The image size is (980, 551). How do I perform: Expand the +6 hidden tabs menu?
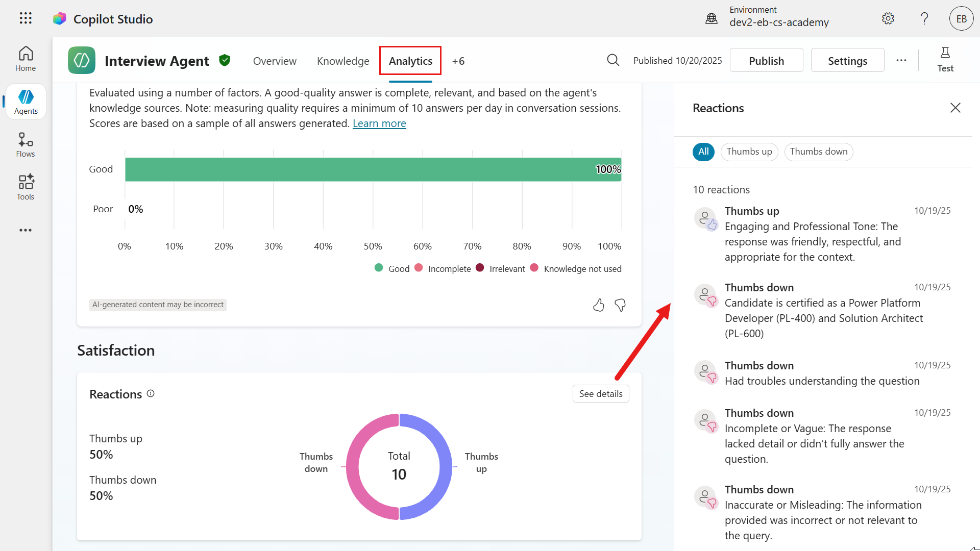[458, 61]
